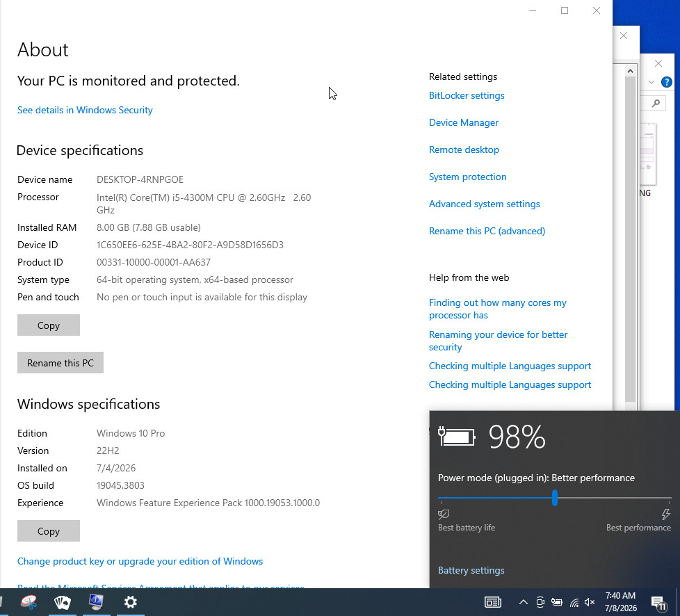Click the About page heading

pos(43,50)
